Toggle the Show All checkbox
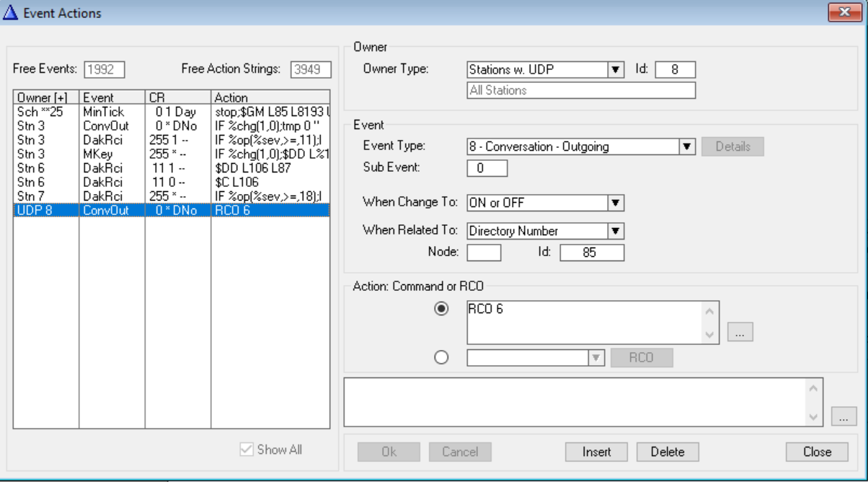This screenshot has width=868, height=482. (x=247, y=450)
